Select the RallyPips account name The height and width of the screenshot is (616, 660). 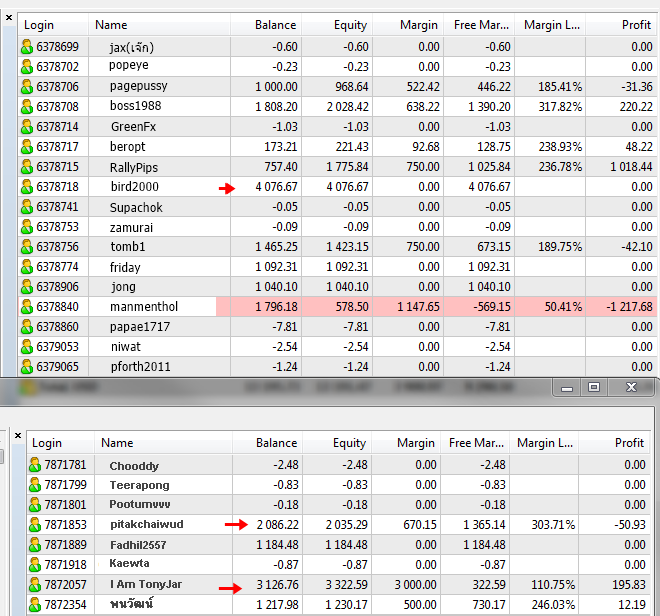[x=134, y=167]
